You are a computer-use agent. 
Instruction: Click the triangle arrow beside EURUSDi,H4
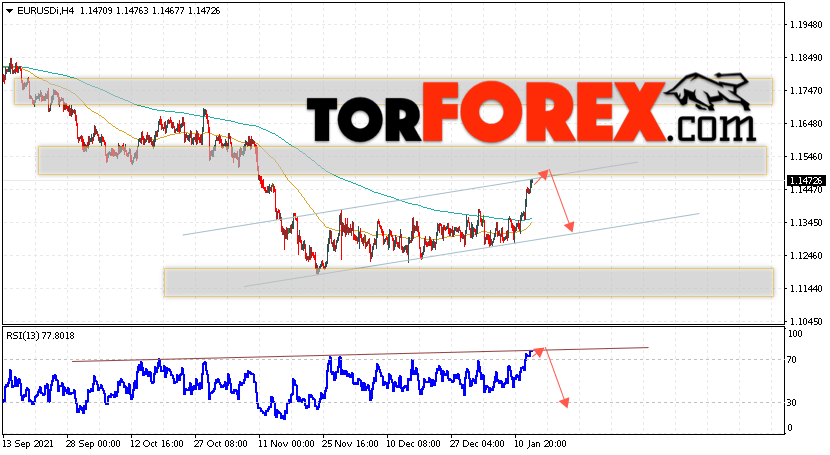[10, 11]
